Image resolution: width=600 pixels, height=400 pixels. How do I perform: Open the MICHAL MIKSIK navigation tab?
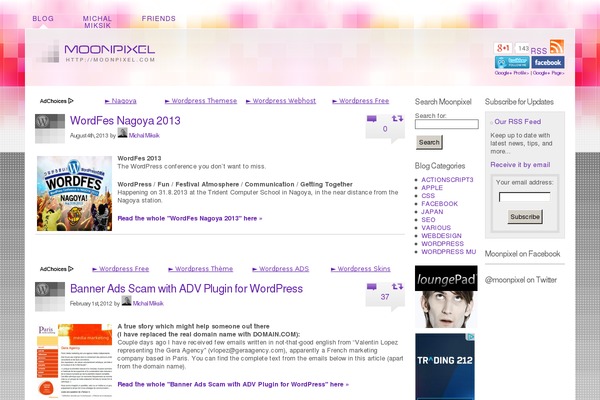pyautogui.click(x=97, y=22)
